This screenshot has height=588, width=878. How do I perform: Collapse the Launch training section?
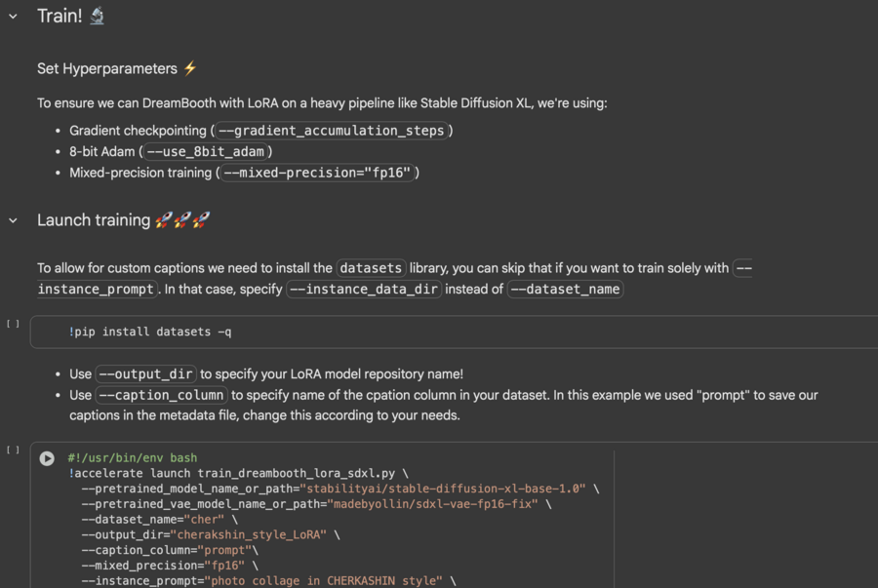[x=14, y=221]
